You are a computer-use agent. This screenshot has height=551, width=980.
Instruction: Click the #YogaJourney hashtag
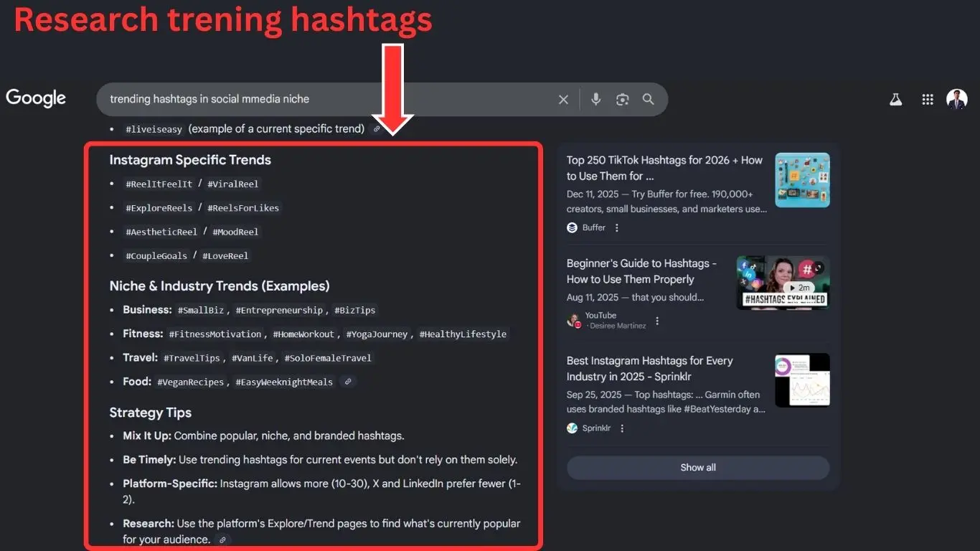[x=377, y=334]
